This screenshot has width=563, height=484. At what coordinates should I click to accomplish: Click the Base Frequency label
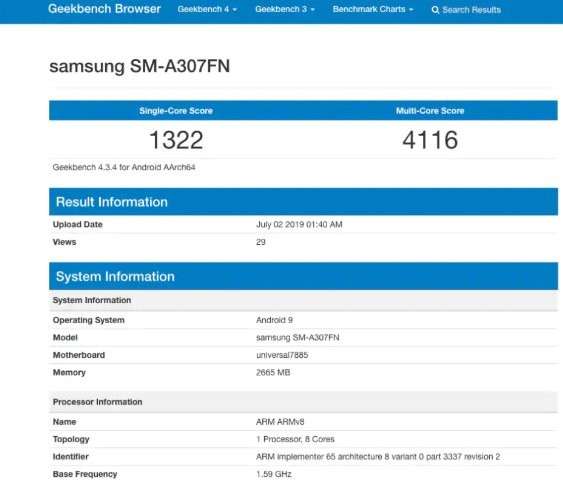pyautogui.click(x=85, y=474)
